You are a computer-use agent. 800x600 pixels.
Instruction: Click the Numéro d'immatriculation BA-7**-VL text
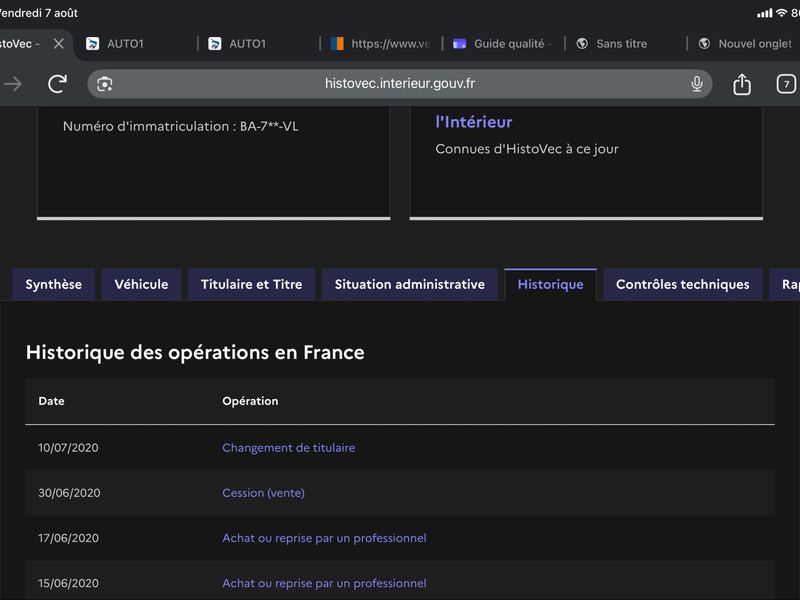(181, 126)
